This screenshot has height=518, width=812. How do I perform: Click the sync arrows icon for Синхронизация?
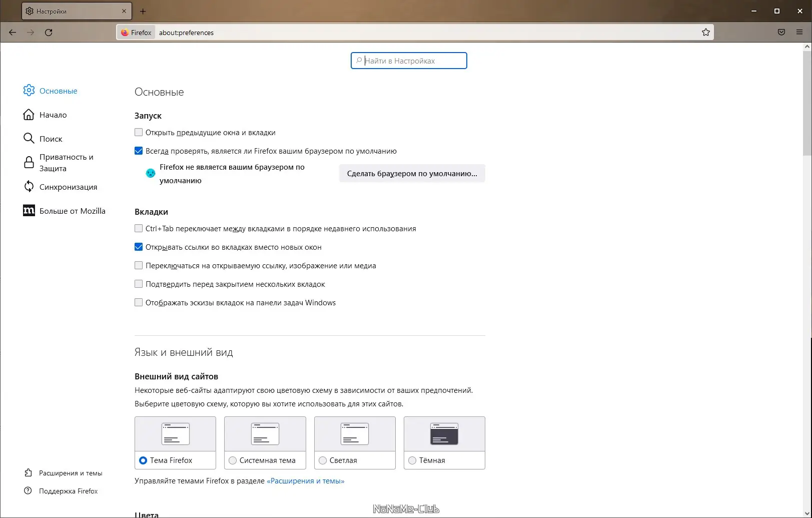tap(29, 186)
